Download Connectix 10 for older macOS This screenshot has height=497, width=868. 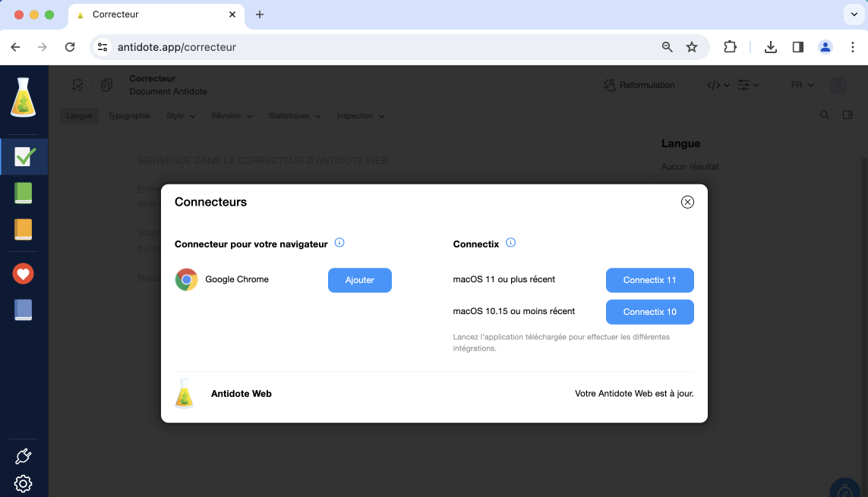tap(649, 312)
